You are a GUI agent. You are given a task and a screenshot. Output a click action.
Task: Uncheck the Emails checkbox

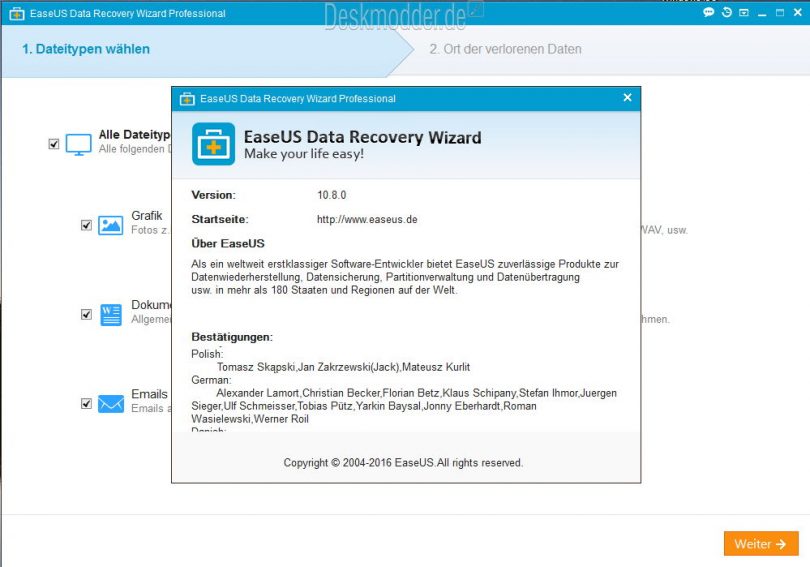pos(86,403)
